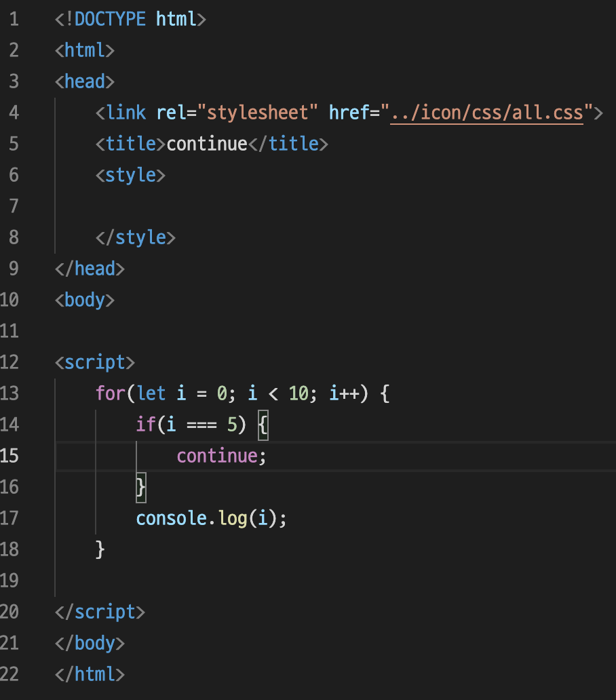Click the title text 'continue' on line 5

(x=207, y=144)
